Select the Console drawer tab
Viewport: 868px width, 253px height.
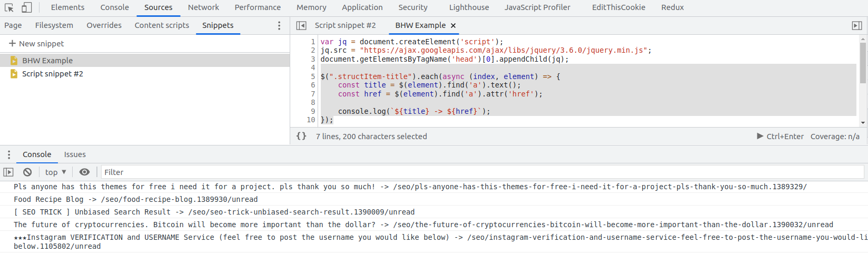37,154
